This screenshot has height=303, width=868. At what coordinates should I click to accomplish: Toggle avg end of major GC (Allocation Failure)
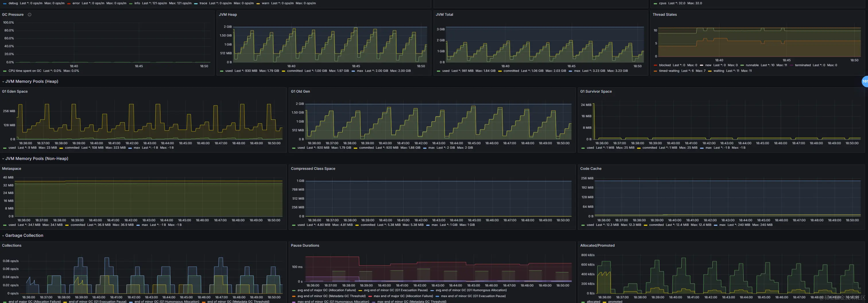click(327, 290)
